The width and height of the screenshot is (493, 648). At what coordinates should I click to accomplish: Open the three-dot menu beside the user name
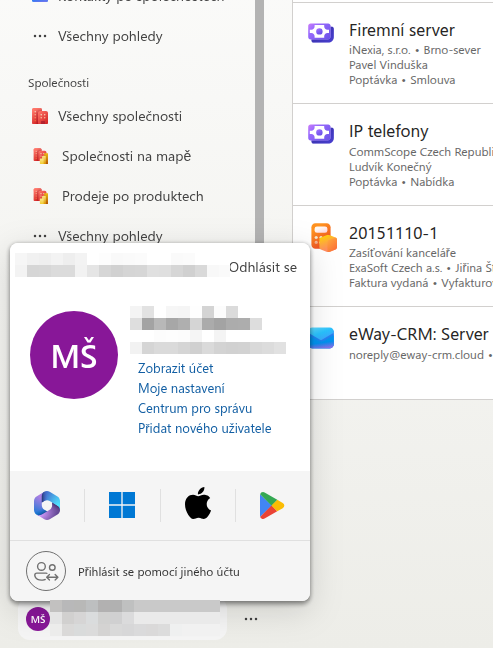click(251, 619)
